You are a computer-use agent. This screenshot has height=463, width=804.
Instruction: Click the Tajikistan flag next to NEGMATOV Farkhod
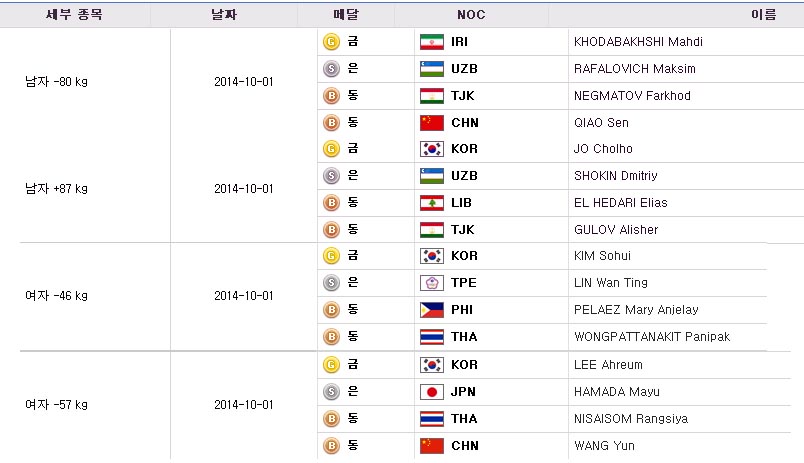pos(432,96)
